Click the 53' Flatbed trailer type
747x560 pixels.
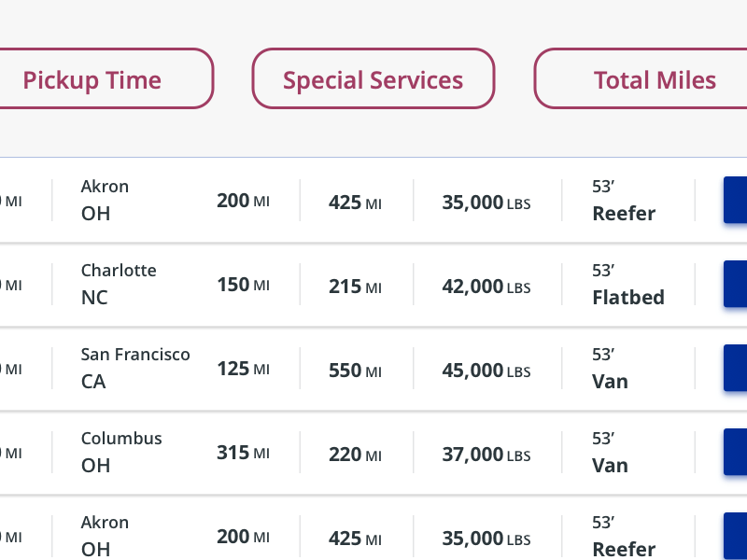627,285
